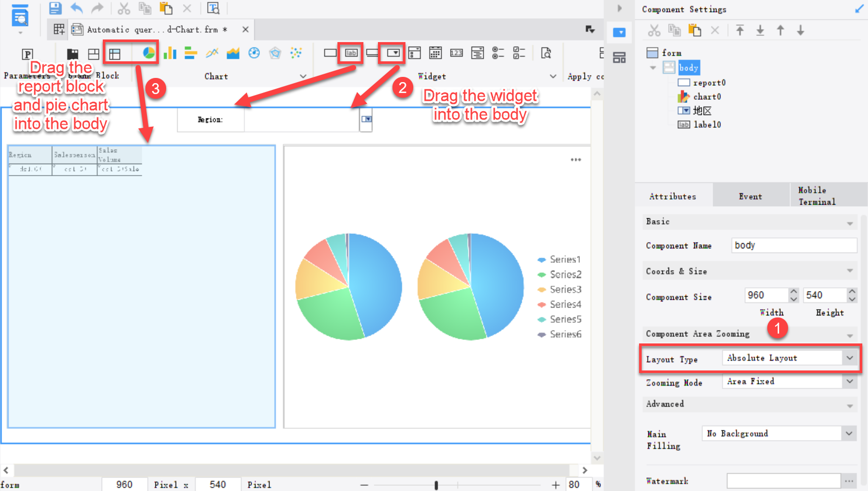Select the pie chart tool

pos(149,52)
